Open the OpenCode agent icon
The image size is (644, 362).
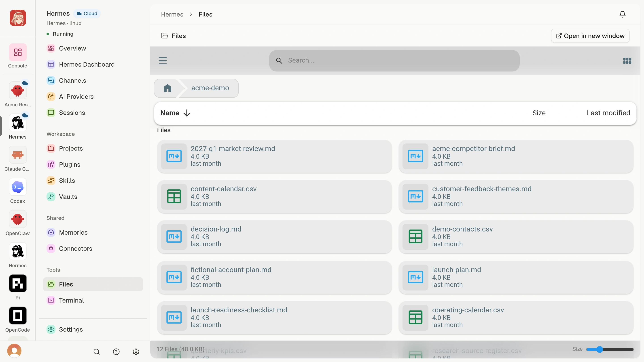(17, 316)
